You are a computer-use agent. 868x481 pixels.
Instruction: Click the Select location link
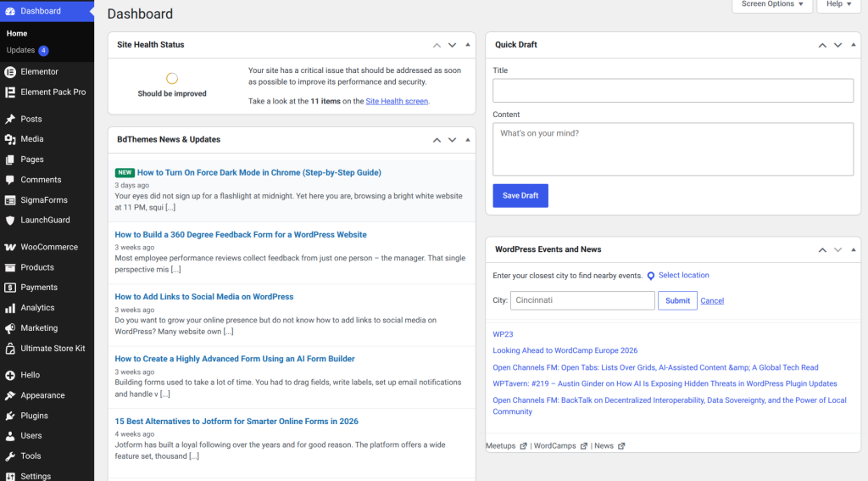pos(684,276)
